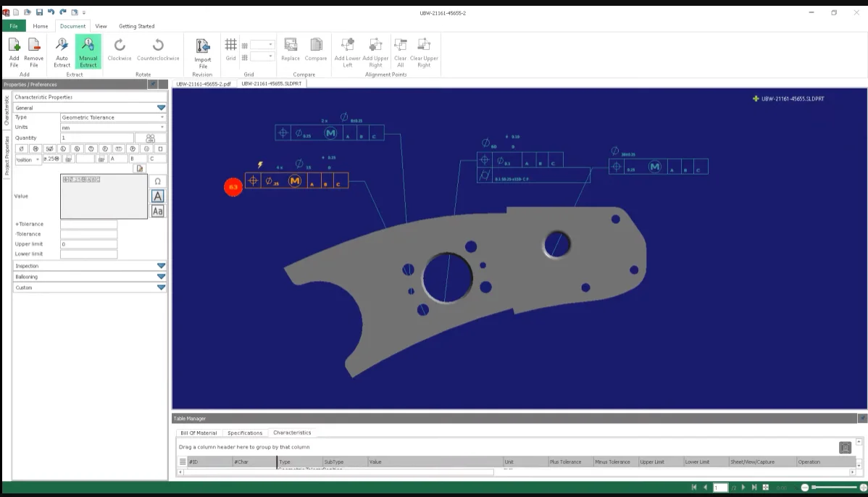Click the Remove File button
The width and height of the screenshot is (868, 497).
tap(33, 52)
